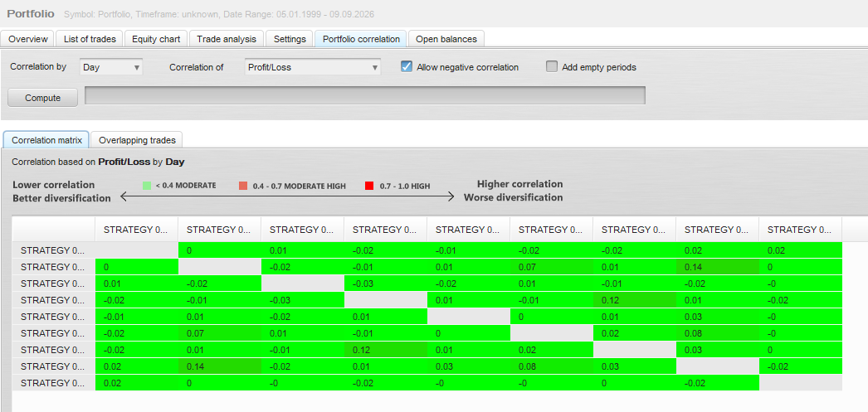Open the List of trades tab
868x412 pixels.
point(90,39)
